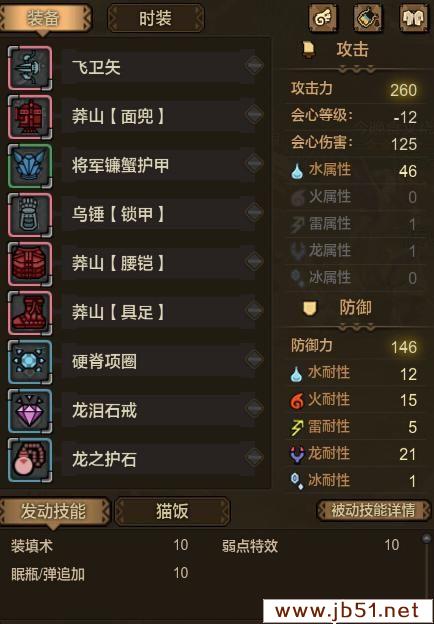The width and height of the screenshot is (434, 624).
Task: Click the 被动技能详情 button
Action: [373, 510]
